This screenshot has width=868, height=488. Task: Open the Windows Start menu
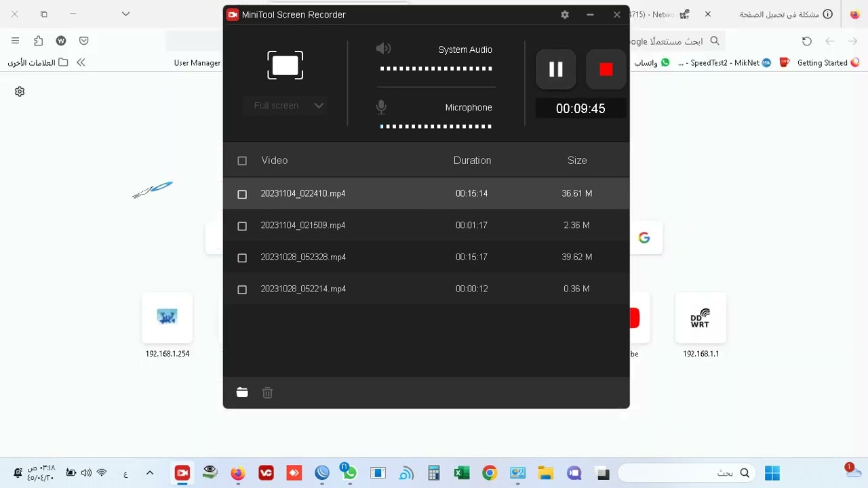click(772, 473)
